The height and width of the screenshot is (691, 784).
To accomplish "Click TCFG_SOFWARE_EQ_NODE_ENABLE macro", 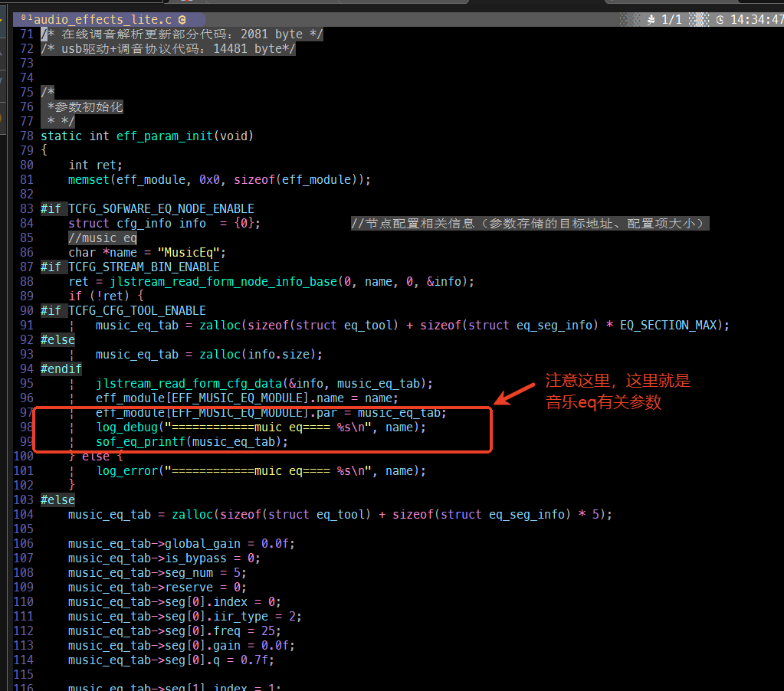I will 161,208.
